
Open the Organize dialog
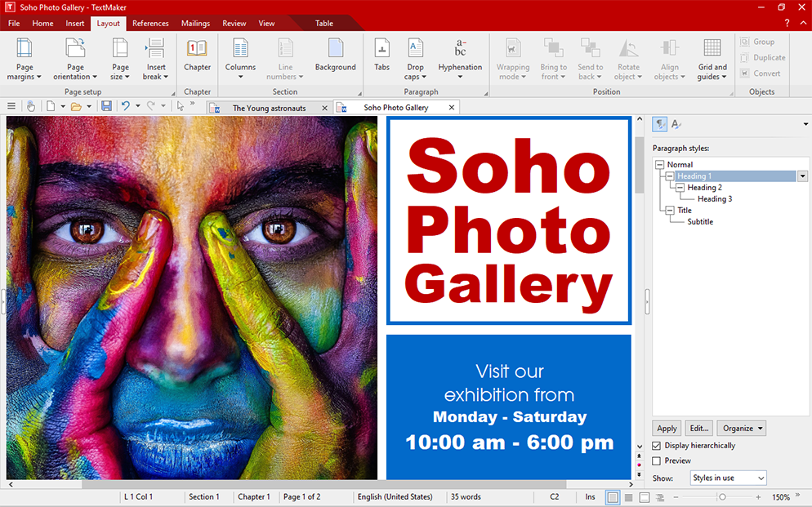pos(741,428)
